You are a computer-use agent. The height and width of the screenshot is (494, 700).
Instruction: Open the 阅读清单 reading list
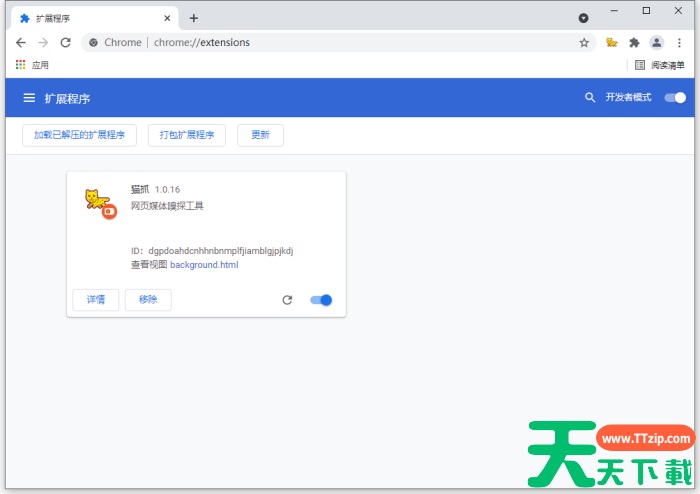click(x=660, y=65)
